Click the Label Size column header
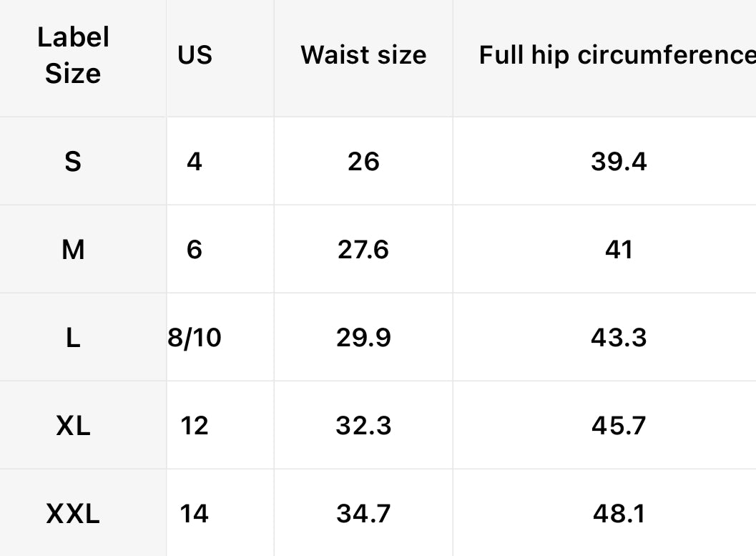This screenshot has height=556, width=756. click(x=73, y=56)
